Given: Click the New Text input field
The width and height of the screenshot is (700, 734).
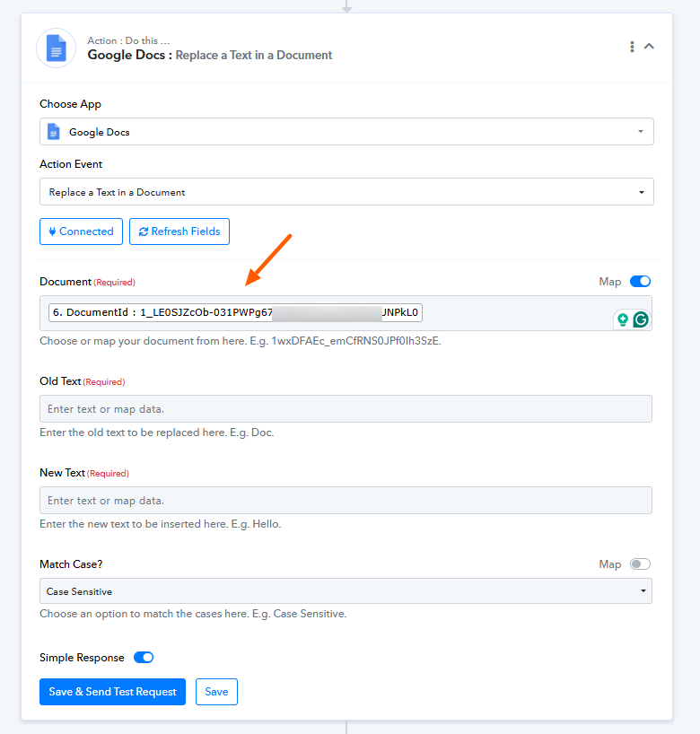Looking at the screenshot, I should (346, 501).
